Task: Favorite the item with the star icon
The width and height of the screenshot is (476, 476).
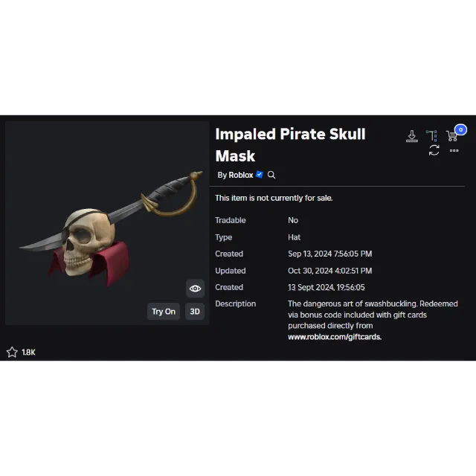Action: pyautogui.click(x=12, y=352)
